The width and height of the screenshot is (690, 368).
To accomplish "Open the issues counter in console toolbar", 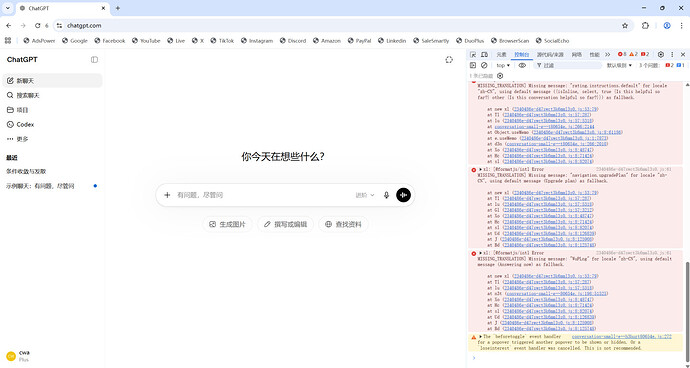I will pyautogui.click(x=662, y=65).
